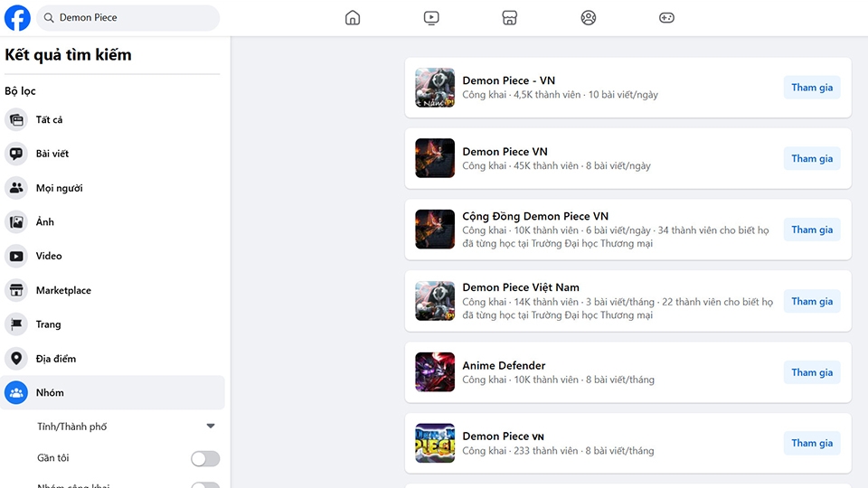Open Demon Piece - VN group thumbnail
This screenshot has width=868, height=488.
pos(435,88)
